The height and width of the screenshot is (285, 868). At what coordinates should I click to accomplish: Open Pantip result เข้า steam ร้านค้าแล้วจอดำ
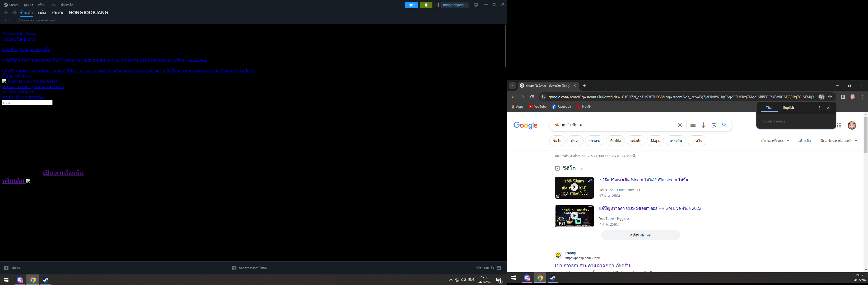pyautogui.click(x=592, y=265)
